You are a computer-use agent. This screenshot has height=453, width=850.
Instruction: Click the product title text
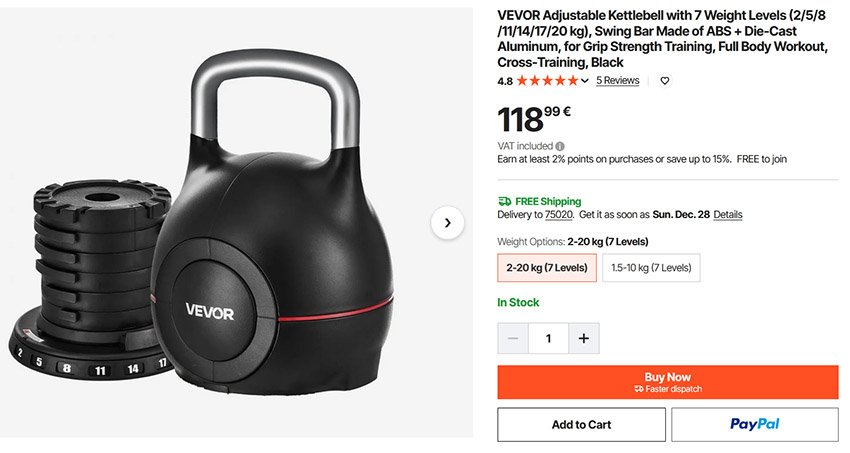pyautogui.click(x=662, y=39)
